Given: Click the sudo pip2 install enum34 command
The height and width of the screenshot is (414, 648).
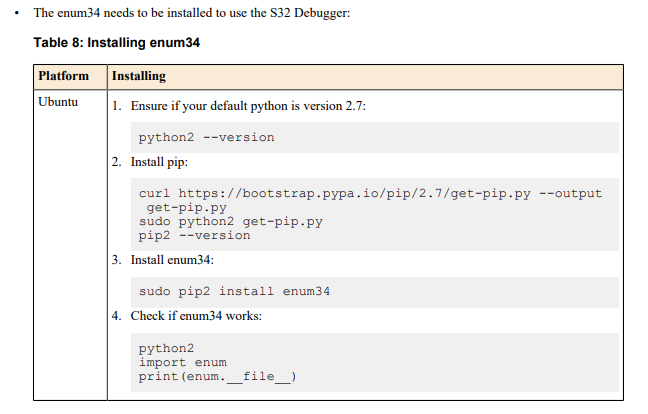Looking at the screenshot, I should (234, 291).
